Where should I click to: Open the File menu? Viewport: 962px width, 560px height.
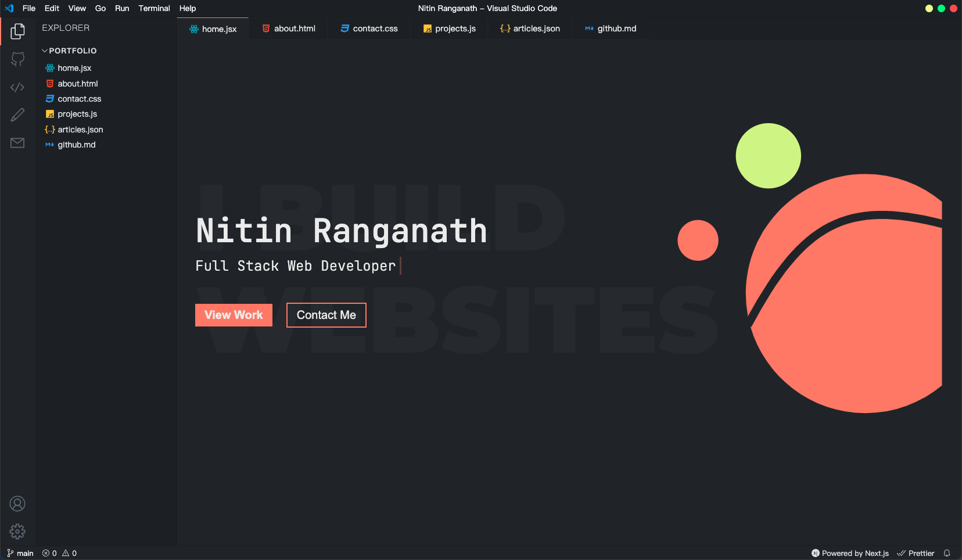click(x=29, y=8)
